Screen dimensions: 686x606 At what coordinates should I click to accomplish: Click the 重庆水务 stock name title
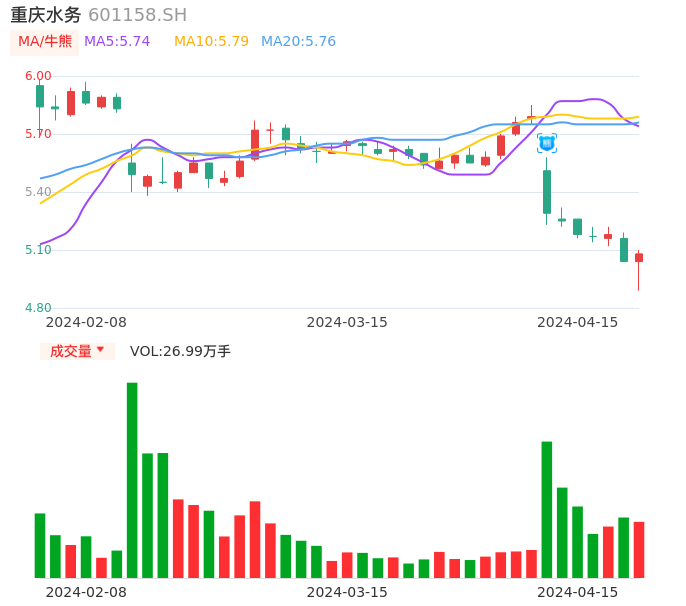(46, 15)
